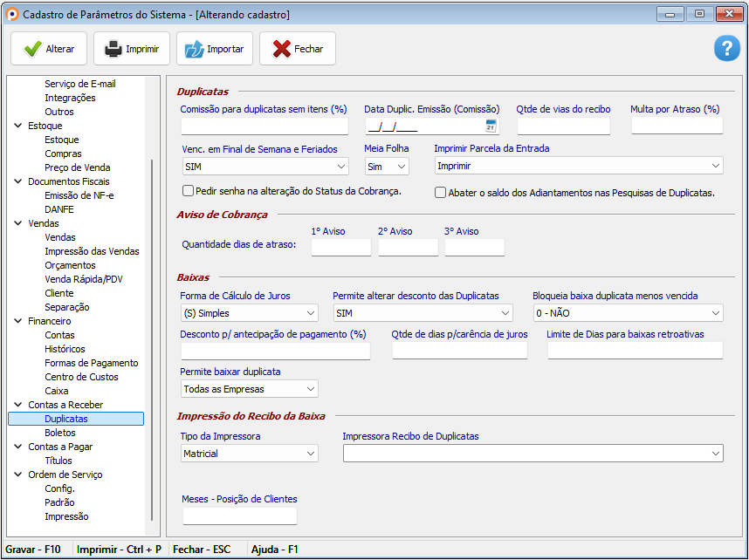Click the red X Fechar icon
Screen dimensions: 749x560
click(281, 49)
